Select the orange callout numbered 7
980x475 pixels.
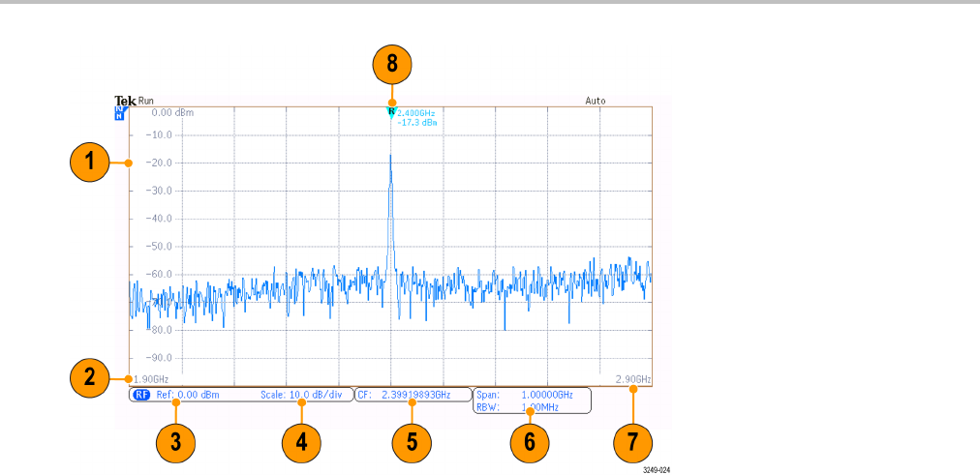point(633,442)
